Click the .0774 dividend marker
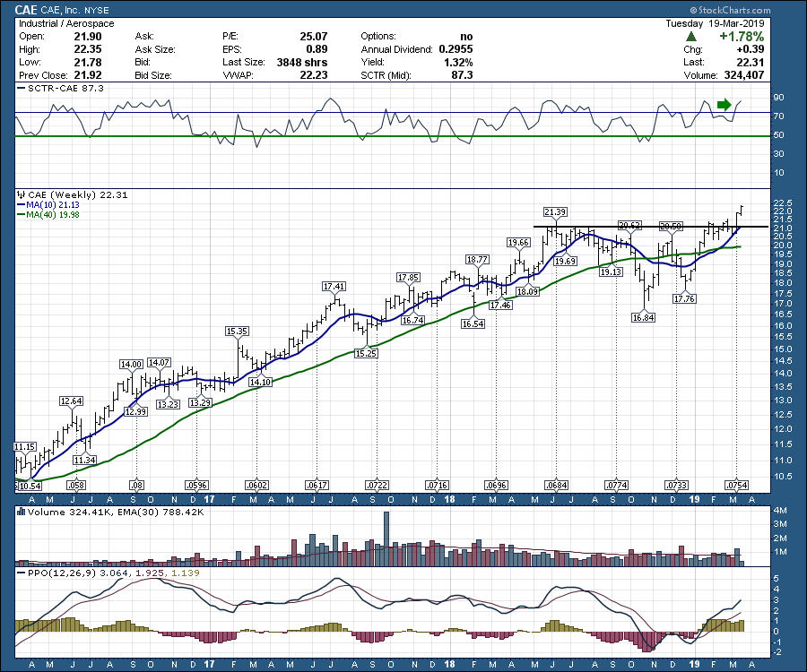 point(616,486)
